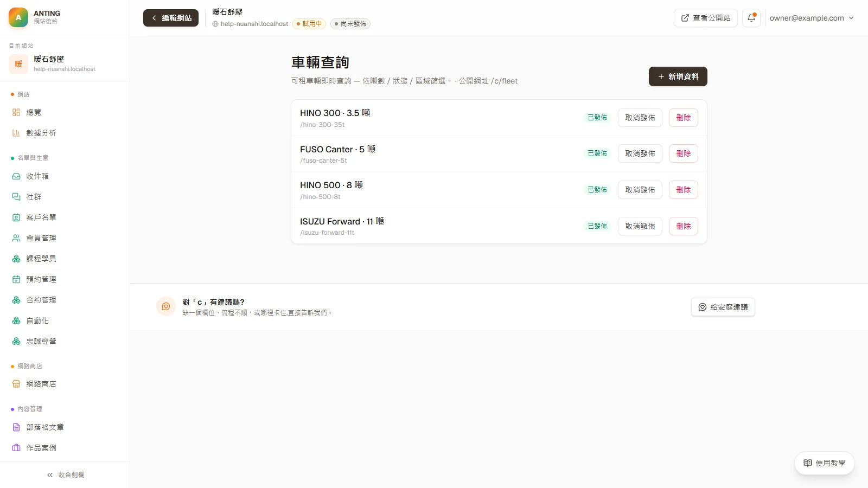This screenshot has width=868, height=488.
Task: Unpublish FUSO Canter · 5 噸
Action: 640,153
